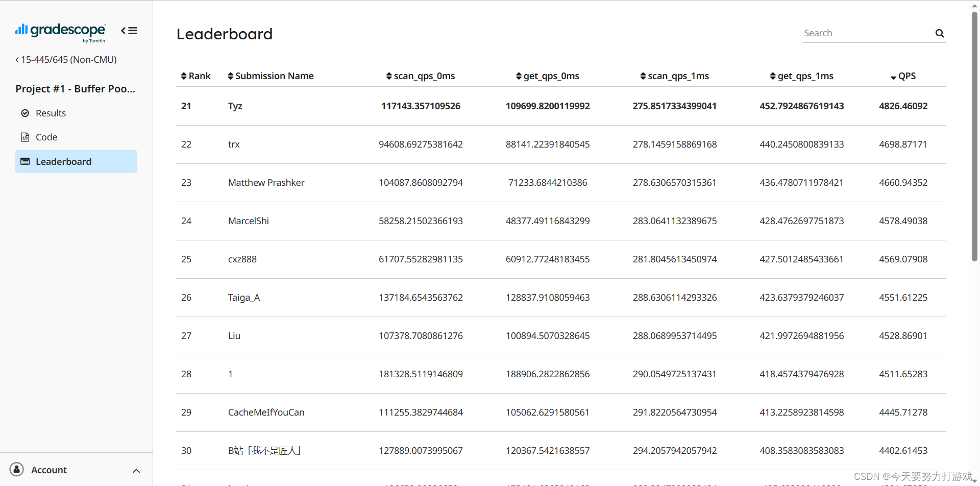Click the page vertical scrollbar thumb
Viewport: 980px width, 486px height.
coord(974,137)
